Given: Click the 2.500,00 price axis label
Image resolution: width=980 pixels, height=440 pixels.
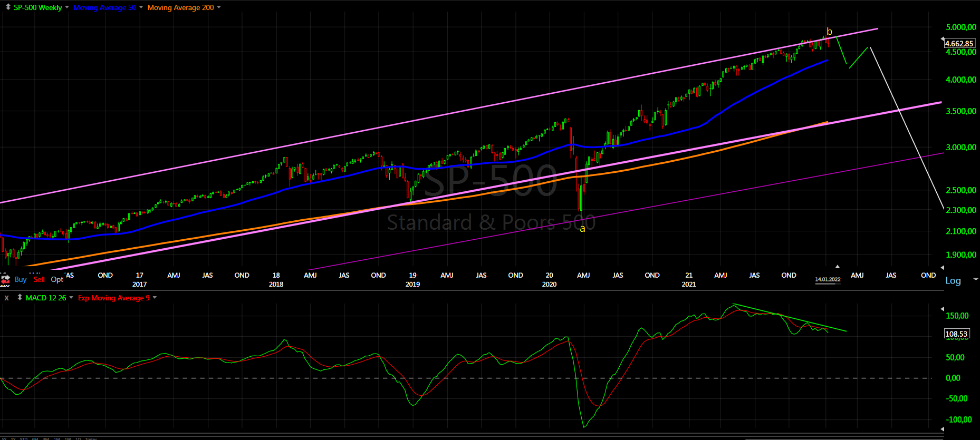Looking at the screenshot, I should 961,190.
